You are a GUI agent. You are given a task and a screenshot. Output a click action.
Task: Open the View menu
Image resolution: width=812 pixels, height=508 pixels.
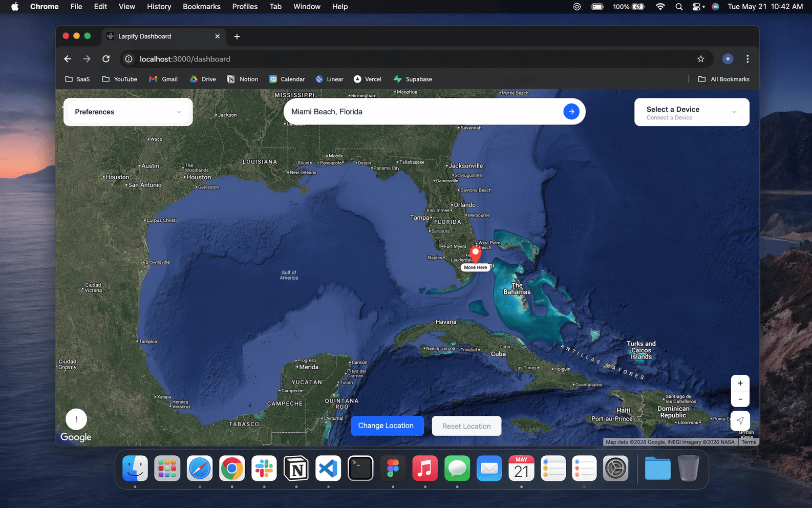click(x=127, y=7)
